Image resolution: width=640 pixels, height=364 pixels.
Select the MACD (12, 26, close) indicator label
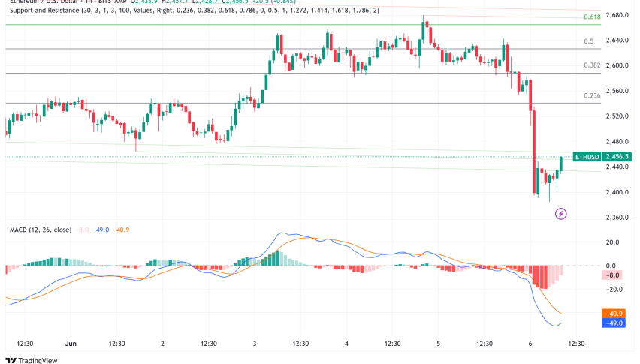pyautogui.click(x=41, y=230)
